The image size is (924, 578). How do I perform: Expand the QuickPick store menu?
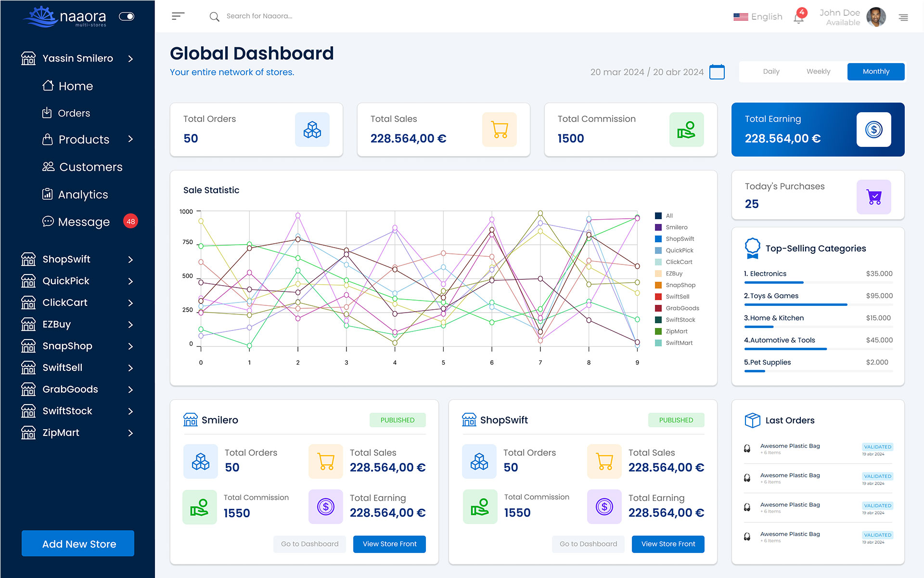tap(130, 281)
